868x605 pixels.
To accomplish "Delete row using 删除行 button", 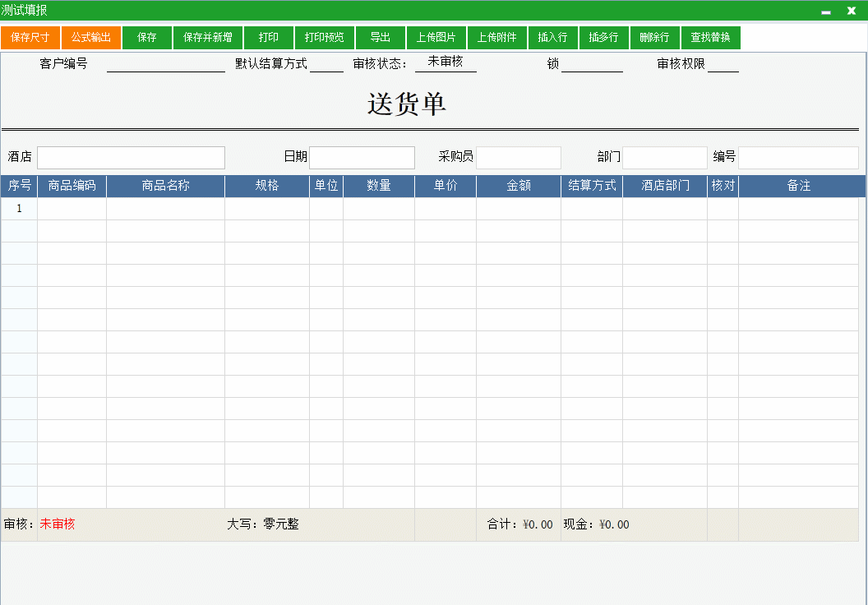I will tap(655, 38).
